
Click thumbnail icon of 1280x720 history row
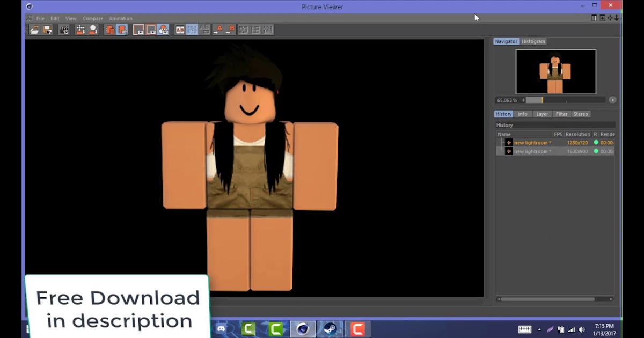[509, 143]
